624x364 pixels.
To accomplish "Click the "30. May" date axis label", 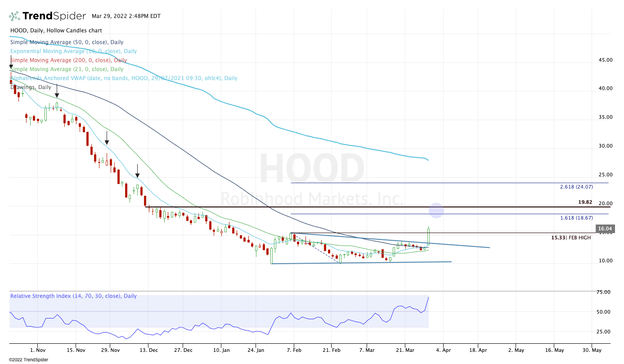I will pyautogui.click(x=592, y=350).
